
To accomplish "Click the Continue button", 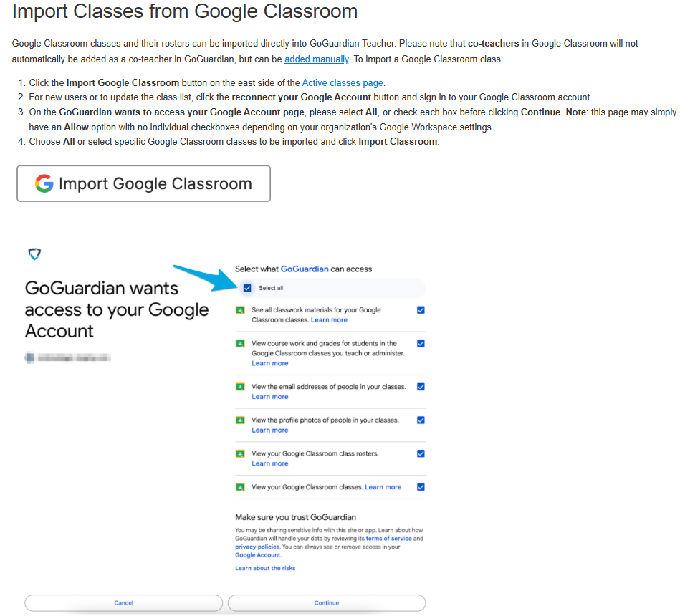I will [x=327, y=602].
